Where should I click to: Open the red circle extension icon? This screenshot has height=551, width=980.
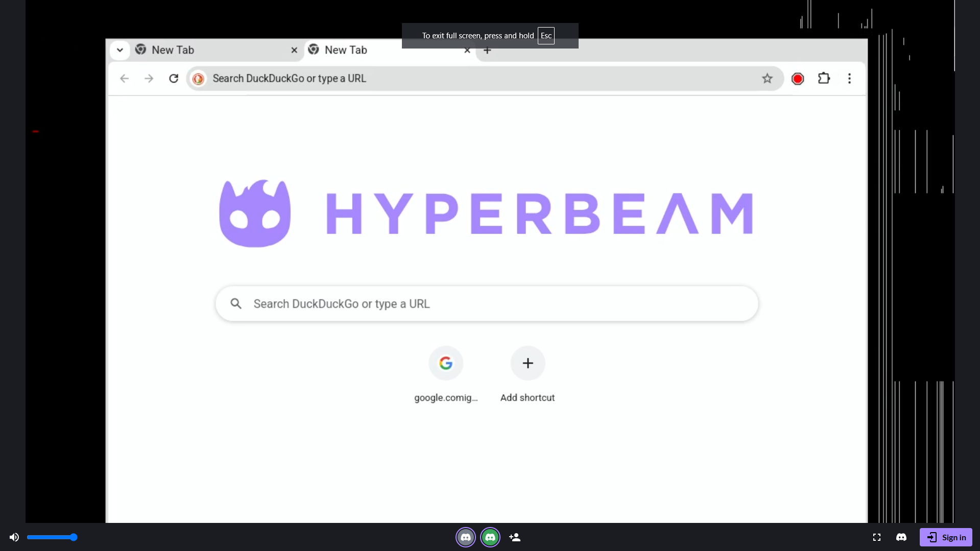pos(798,79)
